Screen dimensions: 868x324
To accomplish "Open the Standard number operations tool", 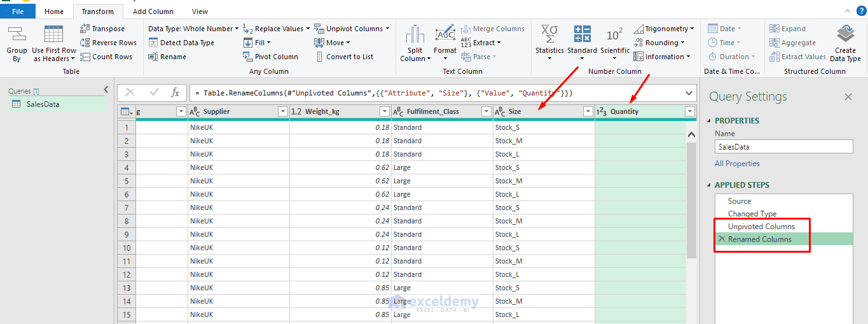I will coord(582,43).
